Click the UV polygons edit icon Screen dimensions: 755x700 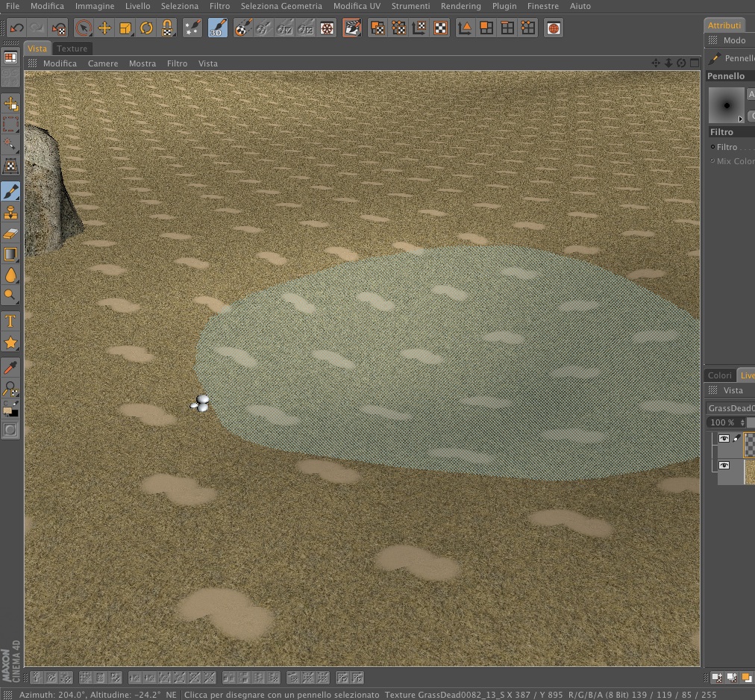[x=377, y=28]
